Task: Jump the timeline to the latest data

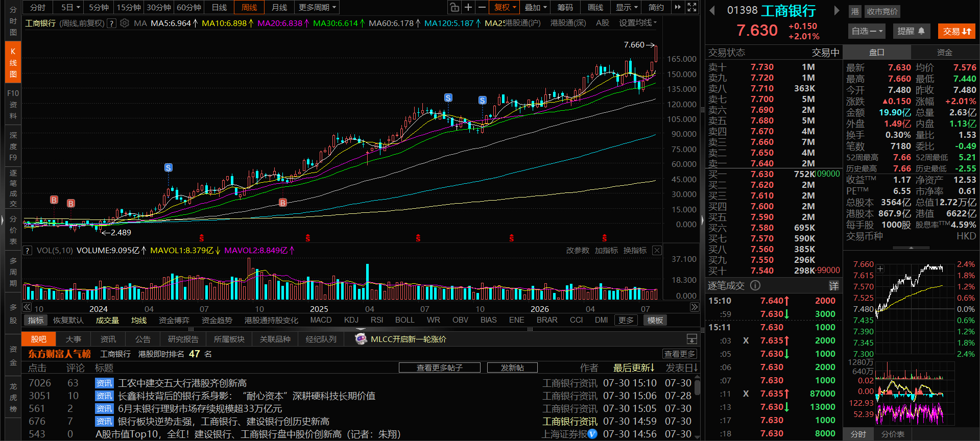Action: [694, 307]
